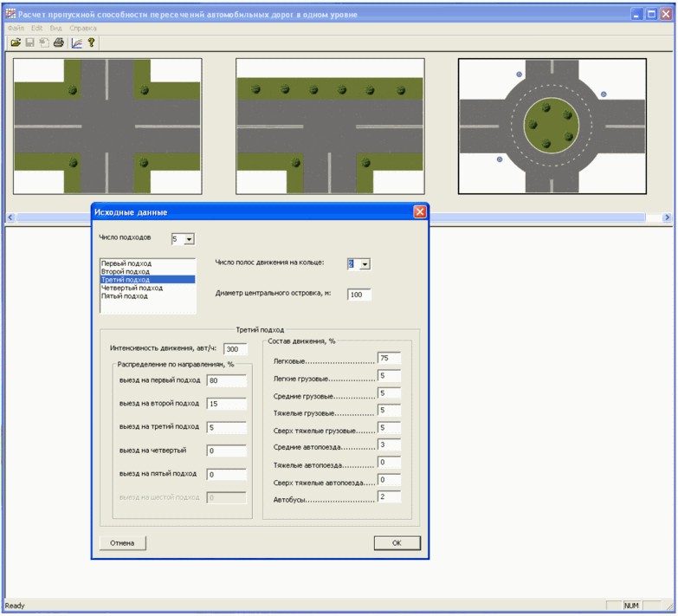Select the four-way crossroad thumbnail
The image size is (678, 616).
click(x=107, y=126)
